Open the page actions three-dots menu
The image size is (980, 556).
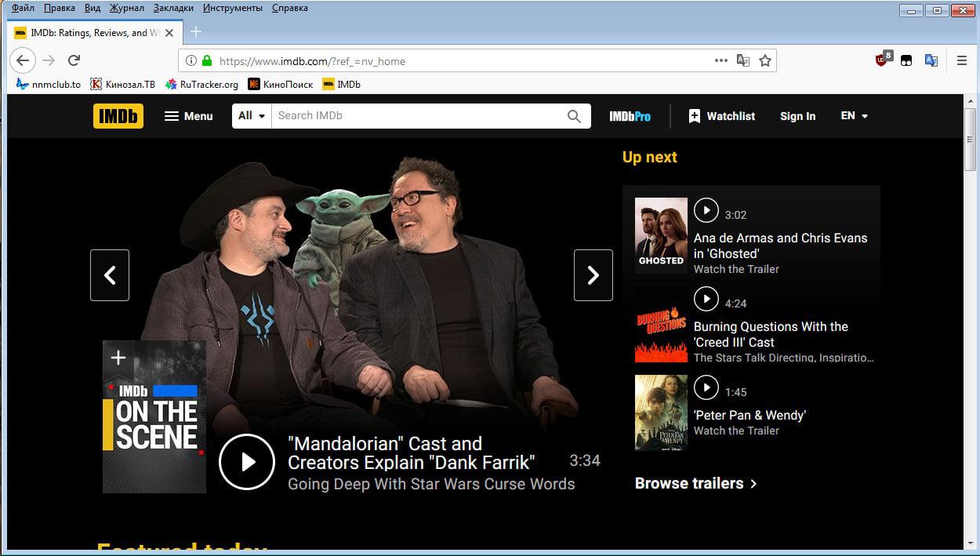[x=721, y=60]
